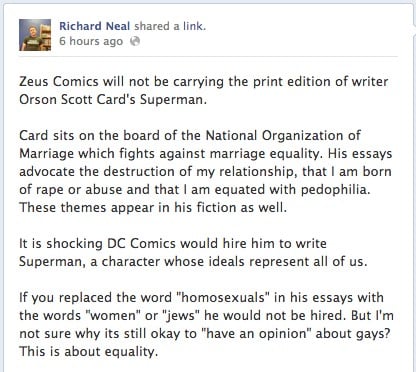
Task: Click the sentence starting "It is shocking DC Comics"
Action: pos(193,252)
